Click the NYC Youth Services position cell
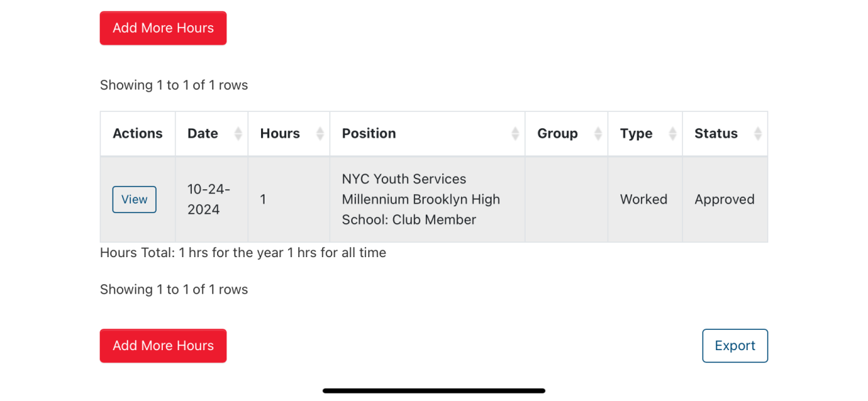Screen dimensions: 868x401 click(x=420, y=199)
